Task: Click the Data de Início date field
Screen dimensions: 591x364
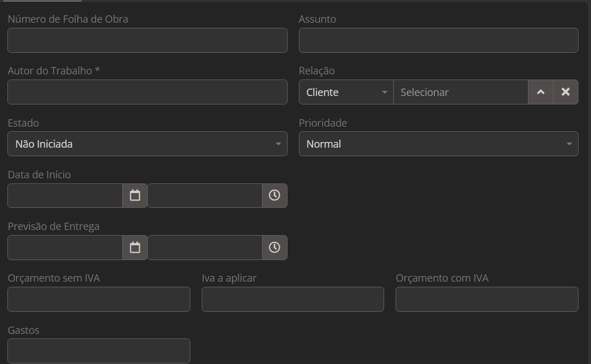Action: (x=65, y=195)
